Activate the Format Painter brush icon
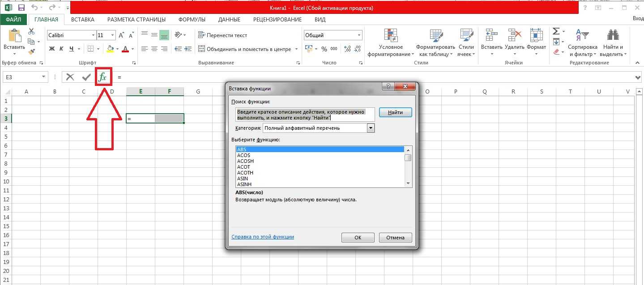Image resolution: width=644 pixels, height=285 pixels. 31,51
